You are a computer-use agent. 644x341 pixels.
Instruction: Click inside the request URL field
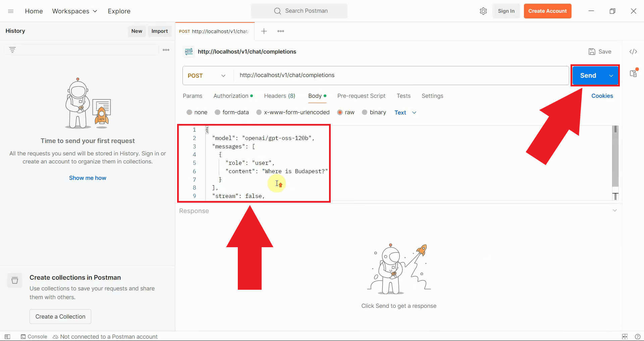point(369,75)
